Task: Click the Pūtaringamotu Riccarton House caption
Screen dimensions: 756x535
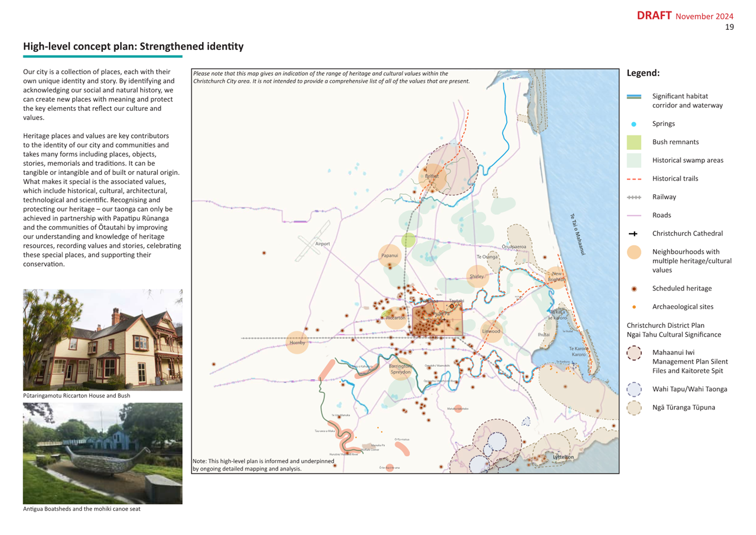Action: (x=77, y=396)
